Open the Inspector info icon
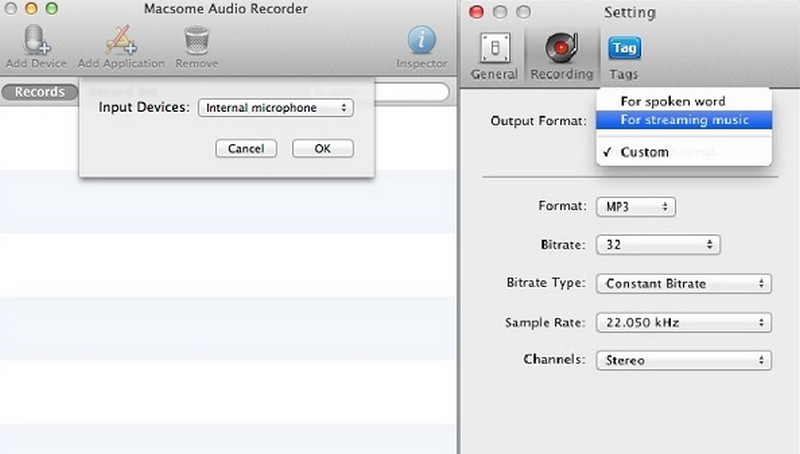 [421, 42]
